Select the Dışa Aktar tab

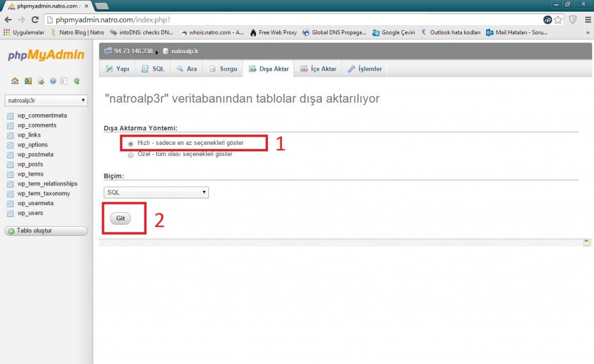coord(269,69)
